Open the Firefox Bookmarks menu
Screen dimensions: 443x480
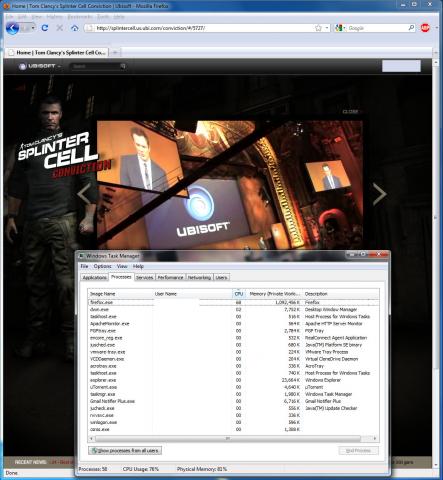pyautogui.click(x=80, y=17)
